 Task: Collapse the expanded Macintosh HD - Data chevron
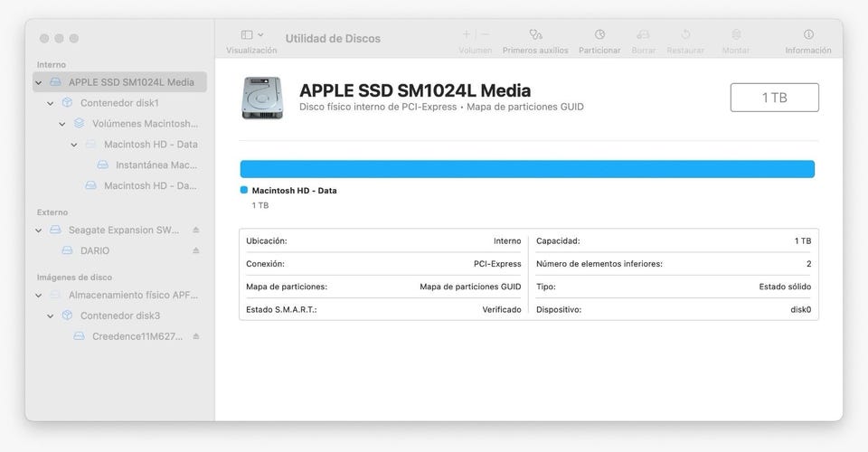point(74,145)
